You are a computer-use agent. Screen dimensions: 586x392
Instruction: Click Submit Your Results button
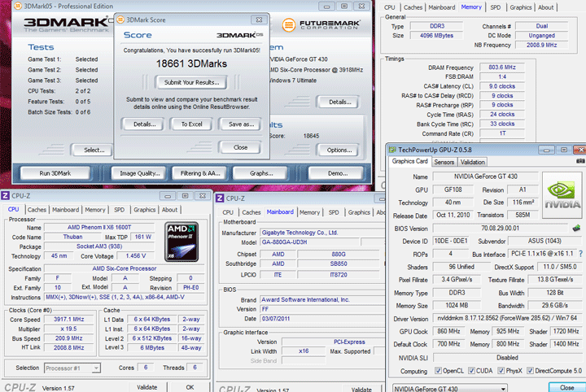coord(191,82)
